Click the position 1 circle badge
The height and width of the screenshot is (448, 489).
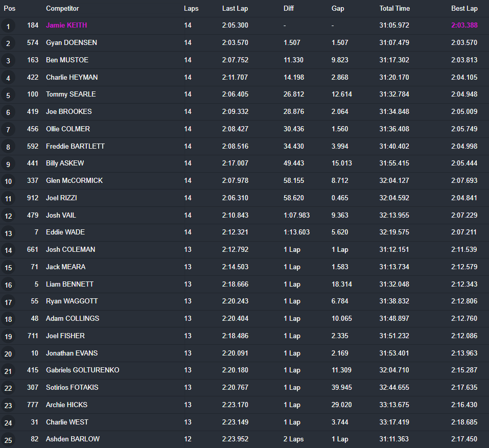tap(8, 26)
